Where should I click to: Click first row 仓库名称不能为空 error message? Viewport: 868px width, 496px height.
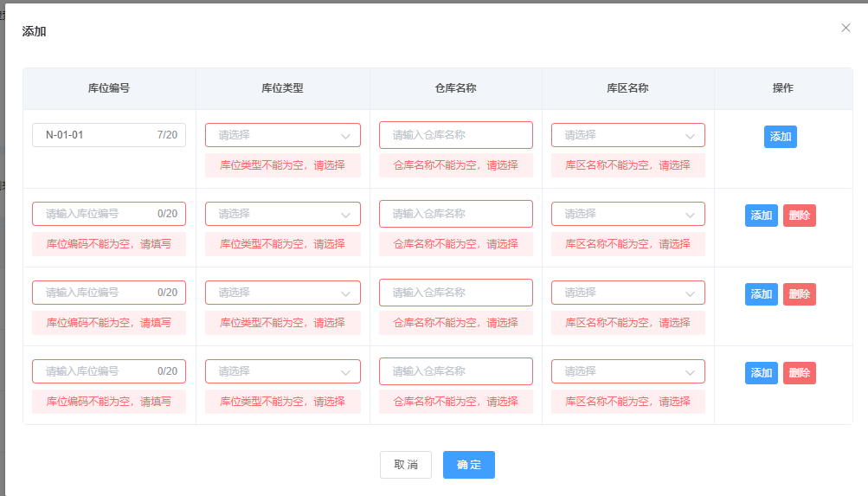pyautogui.click(x=455, y=165)
